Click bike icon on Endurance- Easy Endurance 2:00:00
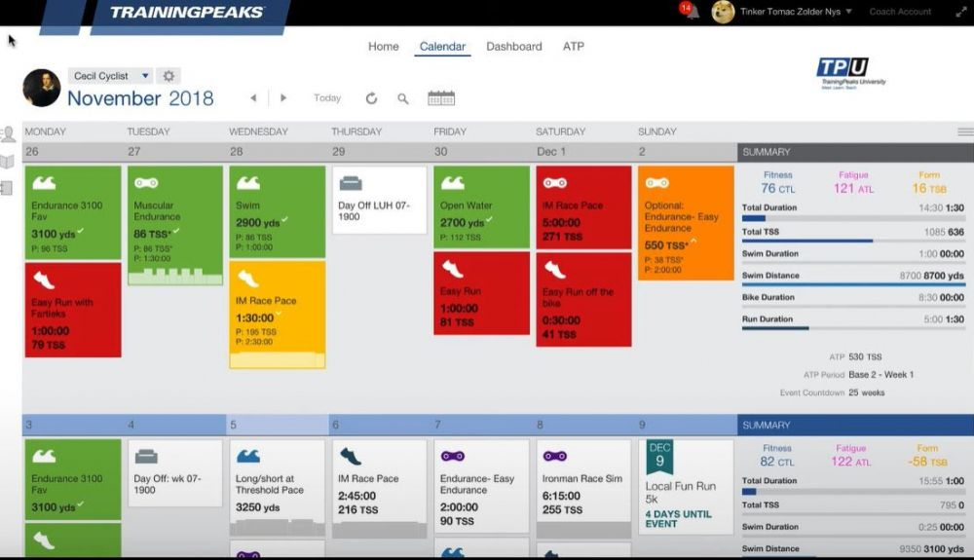 tap(453, 457)
